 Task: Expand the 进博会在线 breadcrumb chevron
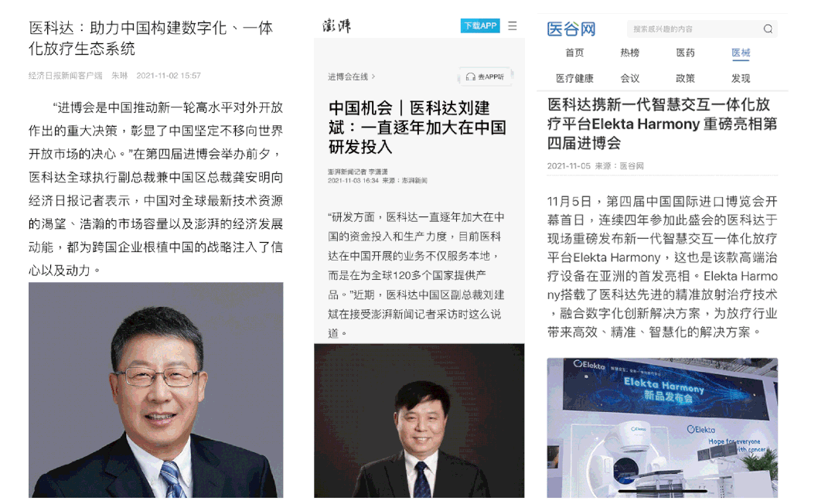[x=373, y=77]
